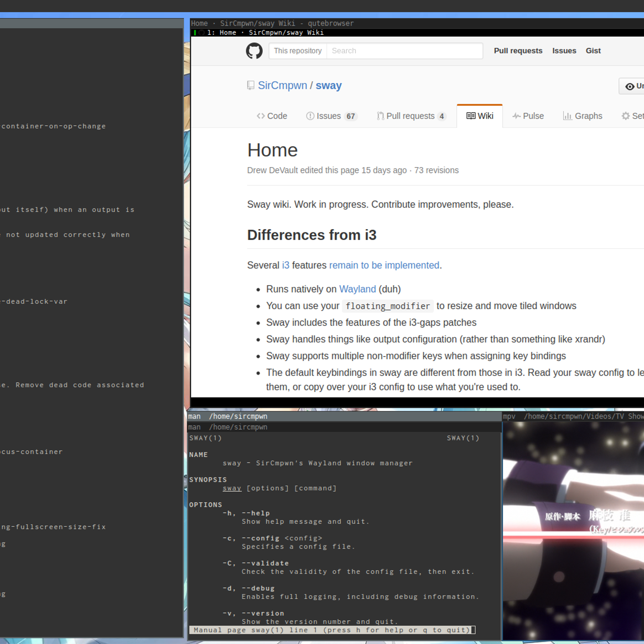Viewport: 644px width, 644px height.
Task: Click Issues in GitHub top navigation
Action: pyautogui.click(x=564, y=51)
